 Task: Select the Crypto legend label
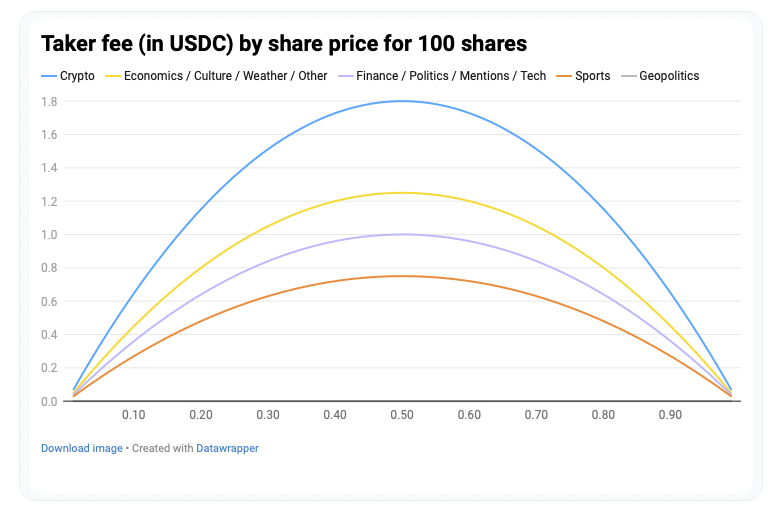tap(78, 76)
